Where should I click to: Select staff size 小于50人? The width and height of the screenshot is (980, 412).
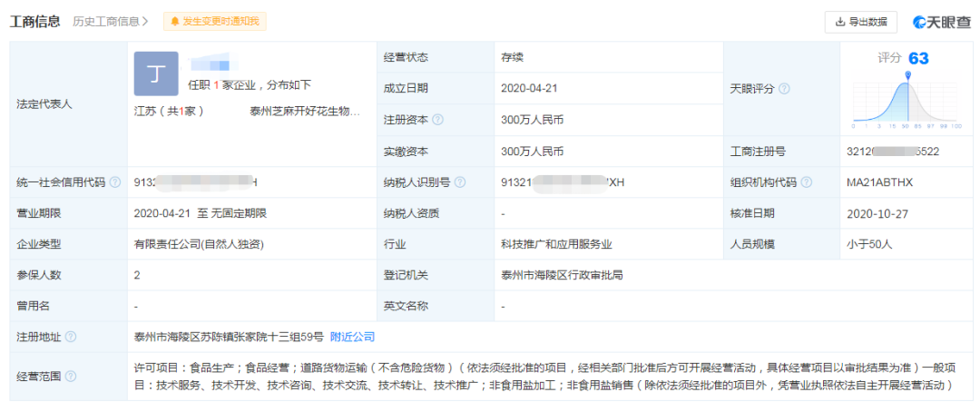click(869, 244)
